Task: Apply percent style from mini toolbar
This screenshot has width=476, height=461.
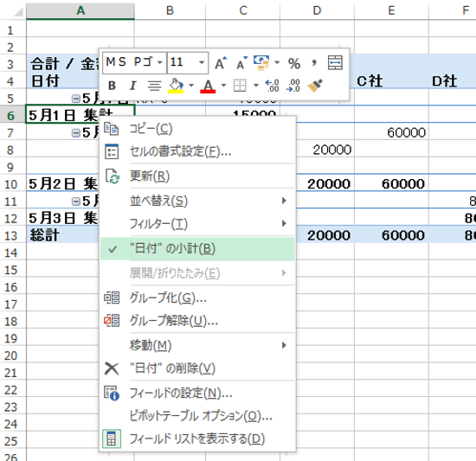Action: coord(294,63)
